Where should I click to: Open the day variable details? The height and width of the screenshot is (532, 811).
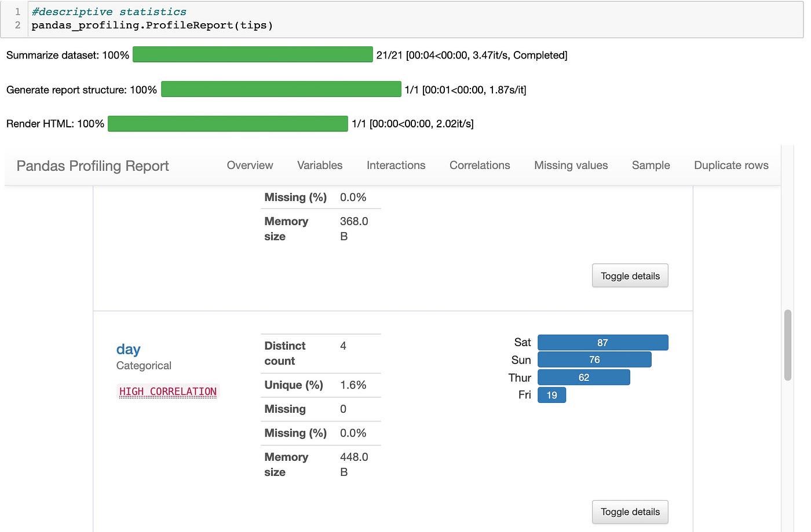[x=128, y=349]
